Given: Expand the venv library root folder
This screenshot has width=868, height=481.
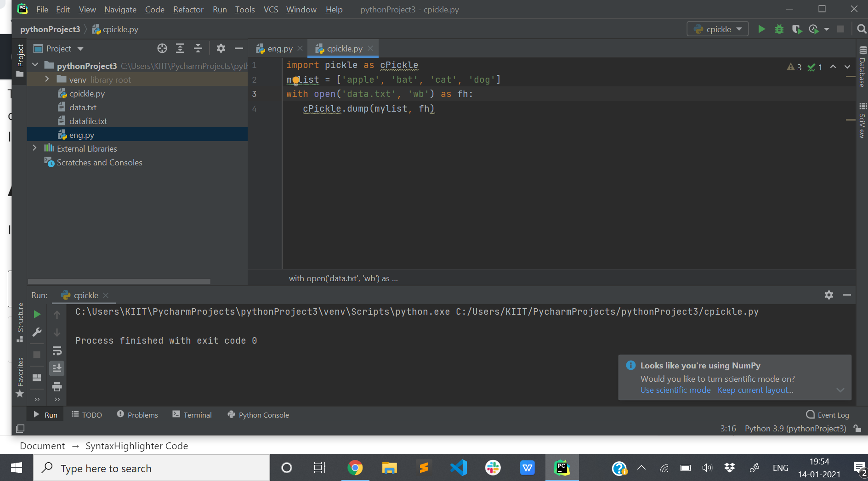Looking at the screenshot, I should 46,79.
